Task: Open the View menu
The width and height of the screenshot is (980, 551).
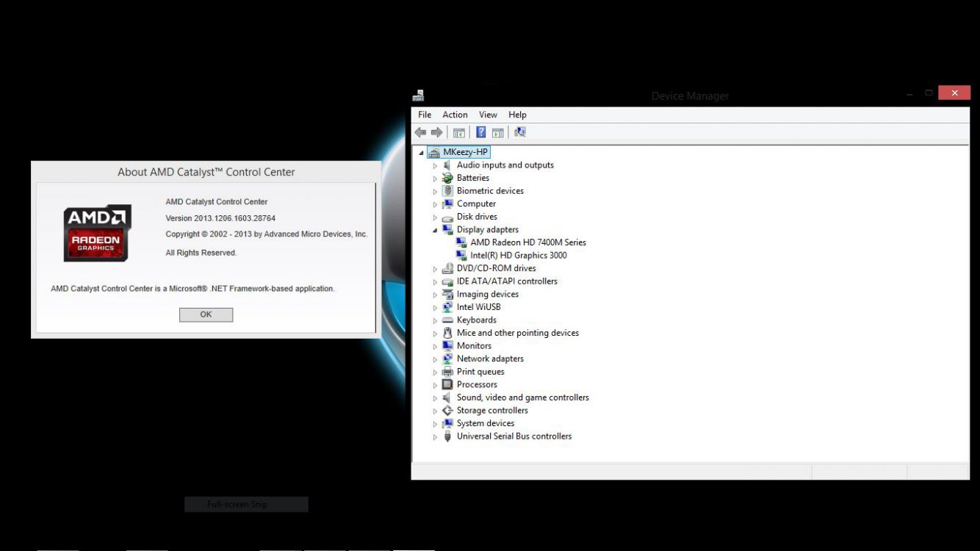Action: point(488,115)
